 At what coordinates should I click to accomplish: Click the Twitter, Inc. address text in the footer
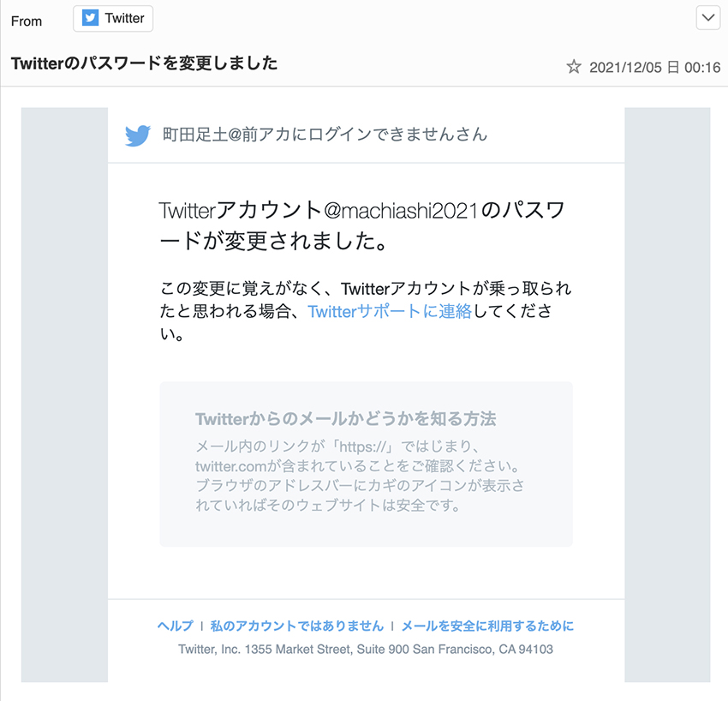[366, 650]
